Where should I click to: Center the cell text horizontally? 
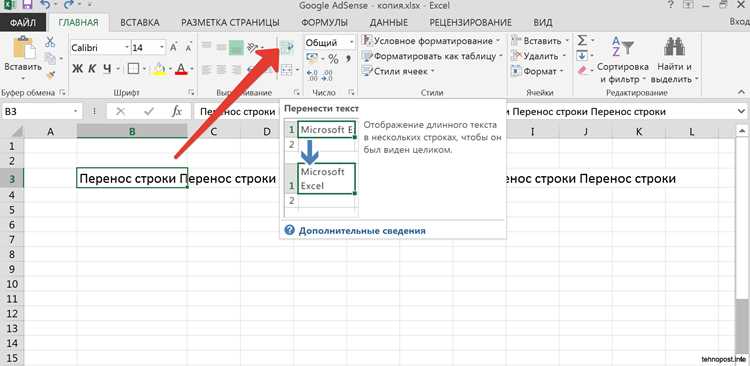click(x=221, y=70)
